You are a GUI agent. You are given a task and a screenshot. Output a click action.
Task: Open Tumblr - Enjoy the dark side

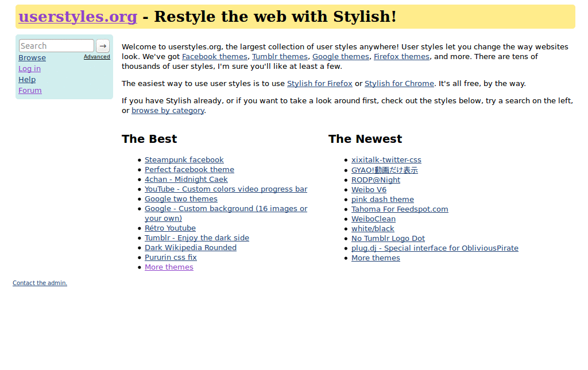(x=197, y=238)
